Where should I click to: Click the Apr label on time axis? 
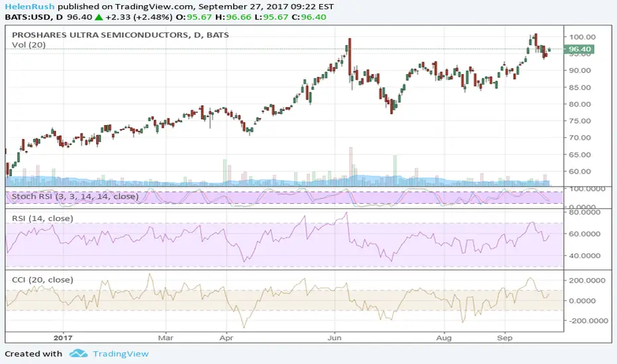(226, 338)
